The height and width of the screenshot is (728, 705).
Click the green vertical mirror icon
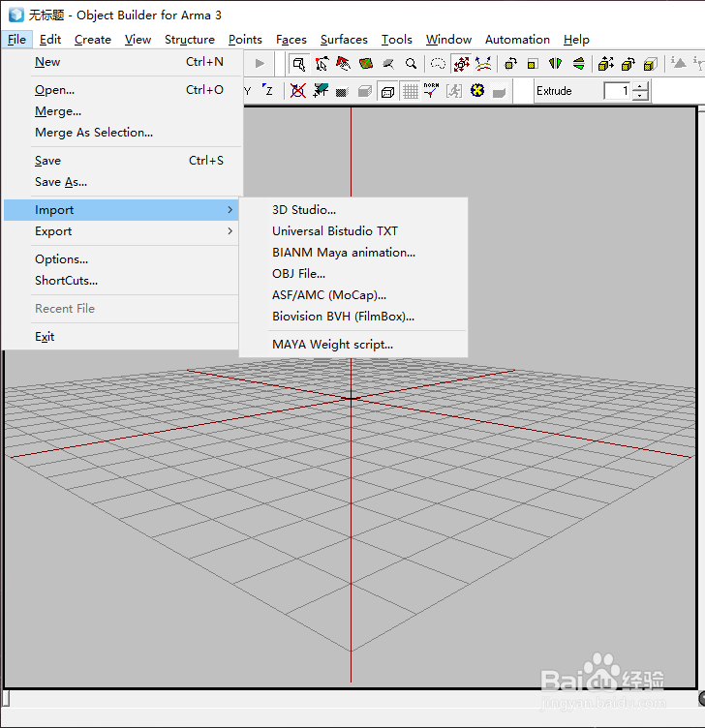tap(578, 64)
